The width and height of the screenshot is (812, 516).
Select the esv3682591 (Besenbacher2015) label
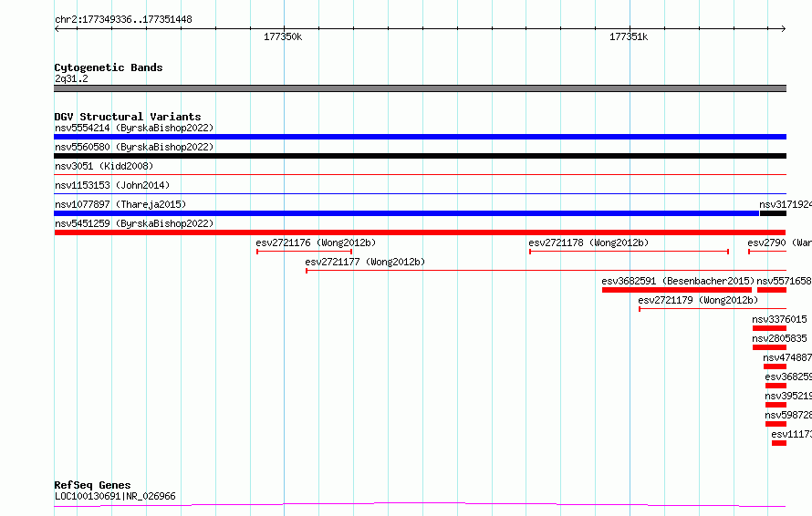point(678,281)
